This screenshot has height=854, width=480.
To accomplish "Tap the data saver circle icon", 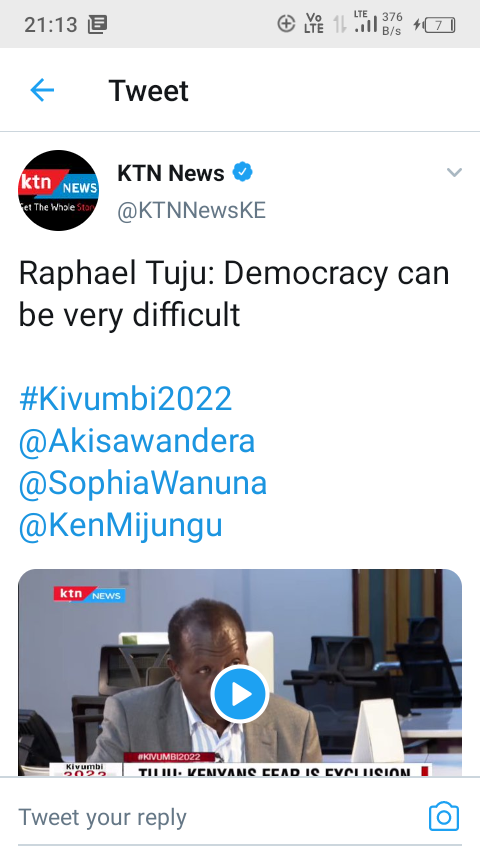I will pyautogui.click(x=286, y=23).
